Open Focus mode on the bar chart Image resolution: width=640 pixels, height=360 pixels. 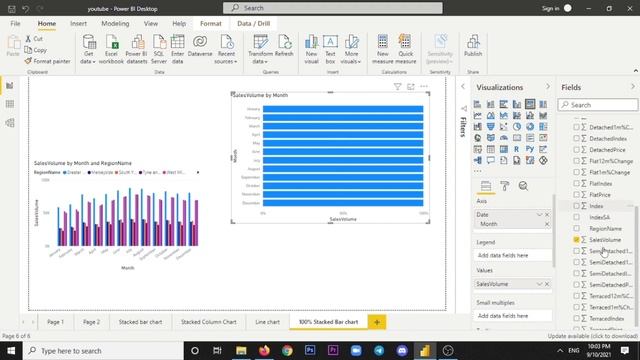[411, 87]
